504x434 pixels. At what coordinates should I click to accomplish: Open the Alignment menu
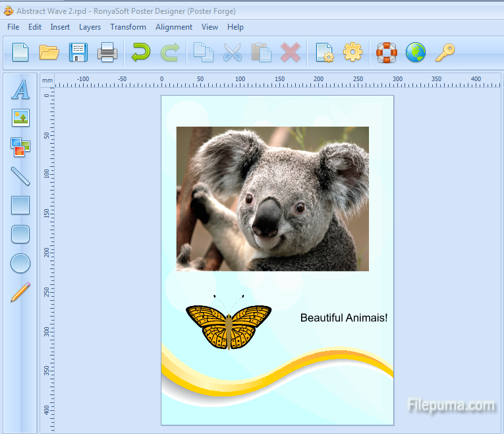(174, 27)
